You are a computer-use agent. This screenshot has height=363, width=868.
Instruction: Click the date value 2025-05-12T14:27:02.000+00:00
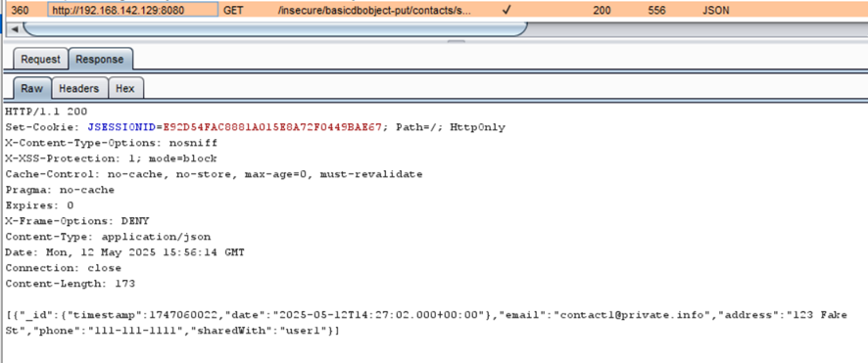(378, 315)
